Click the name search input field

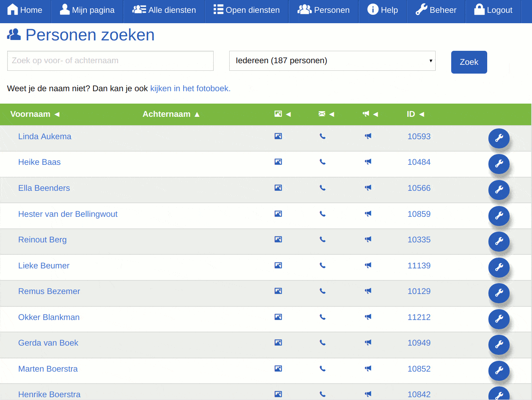110,60
